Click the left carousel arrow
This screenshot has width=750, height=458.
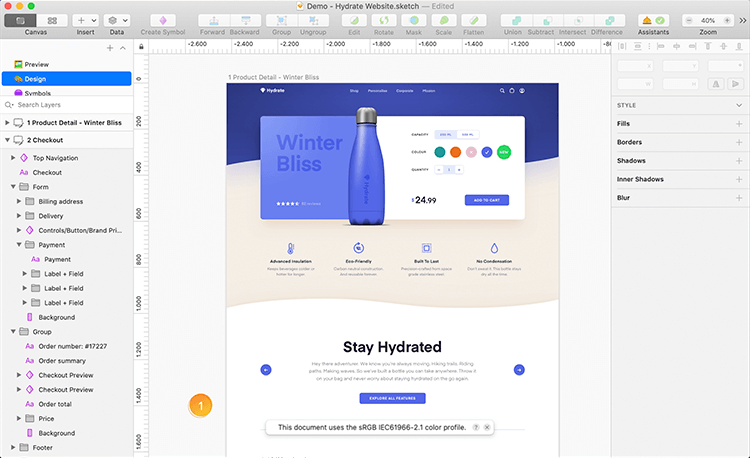(x=266, y=370)
